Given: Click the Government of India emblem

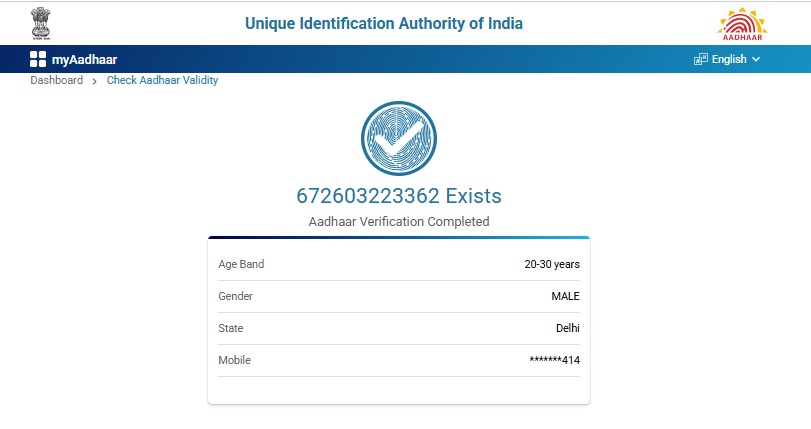Looking at the screenshot, I should (43, 22).
